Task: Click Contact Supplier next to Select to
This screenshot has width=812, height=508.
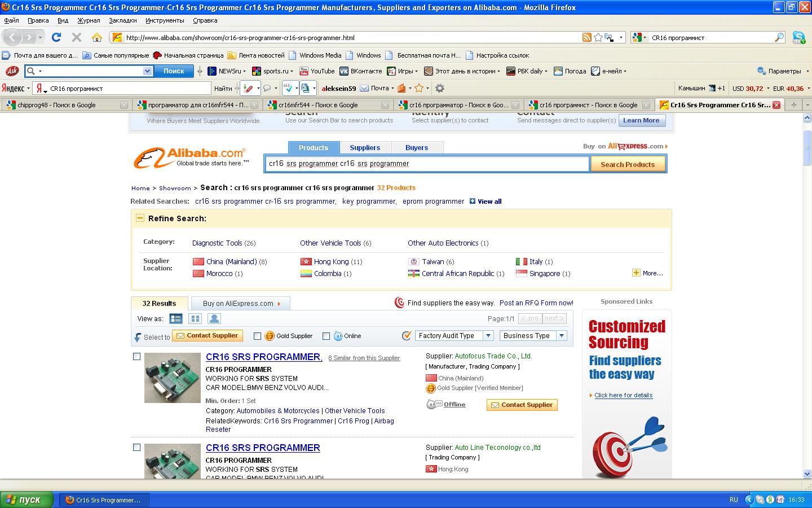Action: 208,336
